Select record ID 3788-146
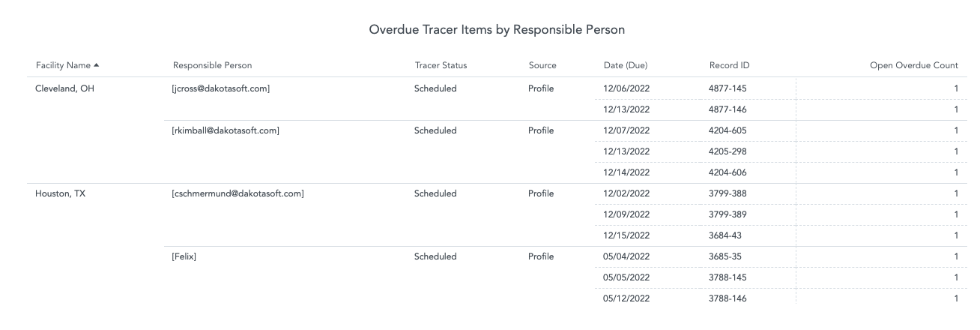The image size is (980, 330). click(x=728, y=298)
